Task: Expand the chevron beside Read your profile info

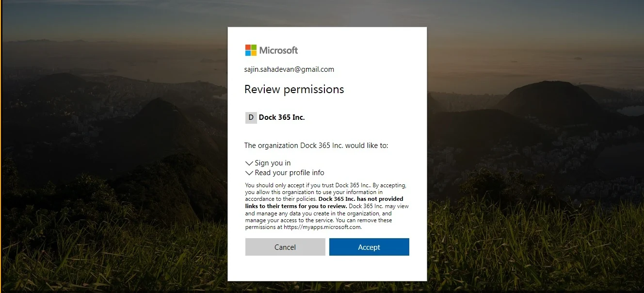Action: (249, 173)
